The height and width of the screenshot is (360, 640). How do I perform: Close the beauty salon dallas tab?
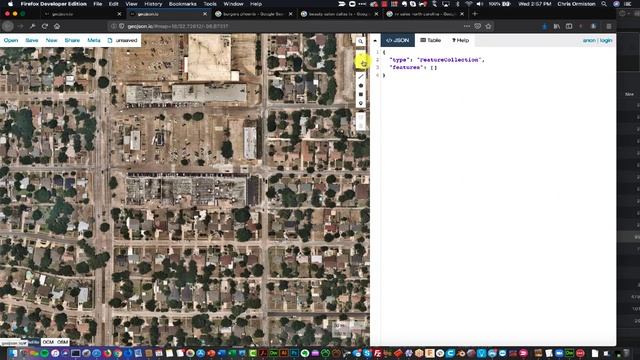coord(376,14)
